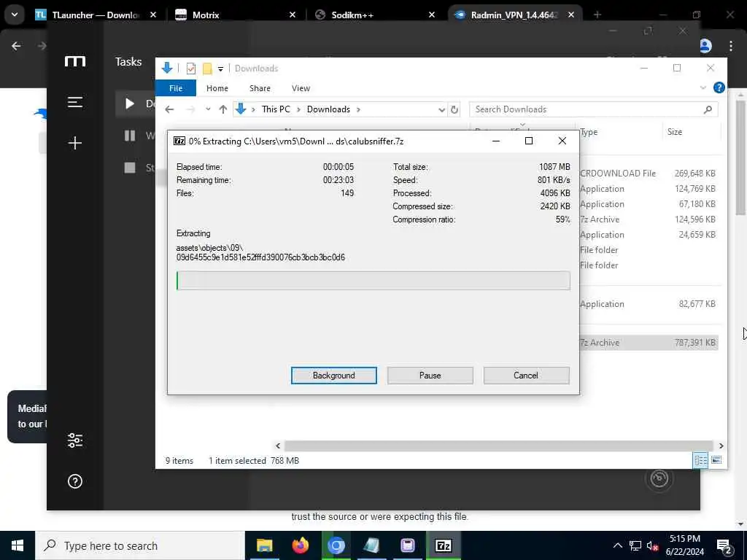Switch to Sodikm++ browser tab
Screen dimensions: 747x560
tap(373, 15)
